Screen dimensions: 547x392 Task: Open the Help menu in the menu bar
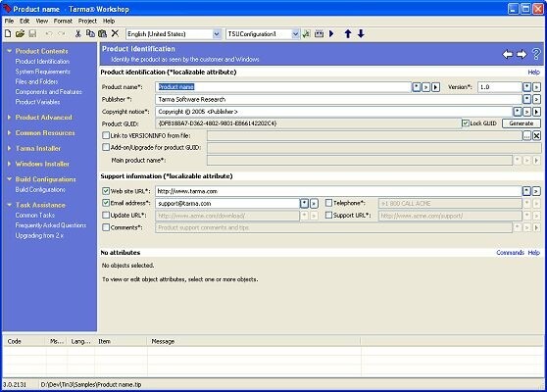pyautogui.click(x=109, y=21)
